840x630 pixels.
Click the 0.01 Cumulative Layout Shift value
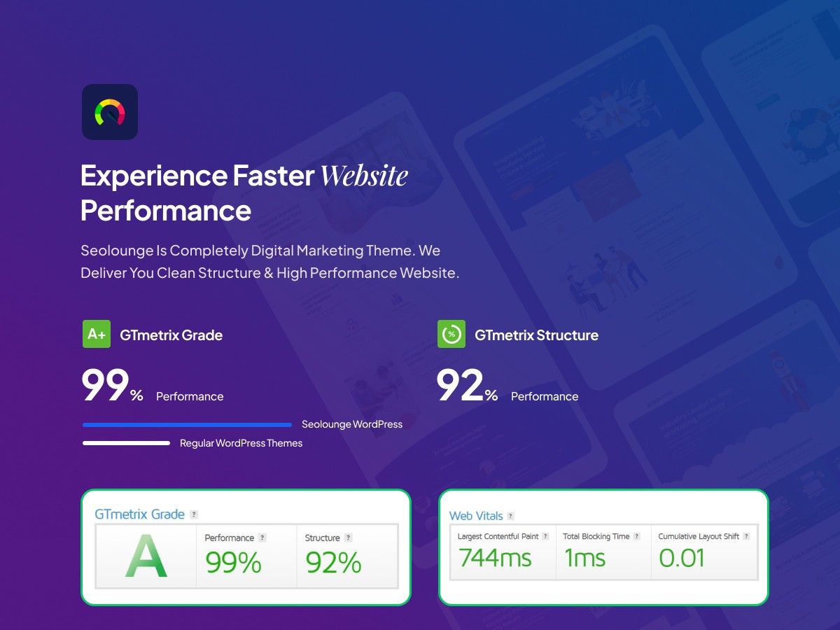(681, 559)
